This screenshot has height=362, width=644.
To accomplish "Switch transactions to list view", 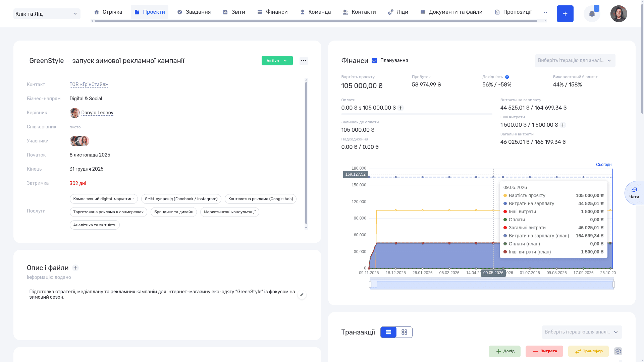I will coord(388,332).
